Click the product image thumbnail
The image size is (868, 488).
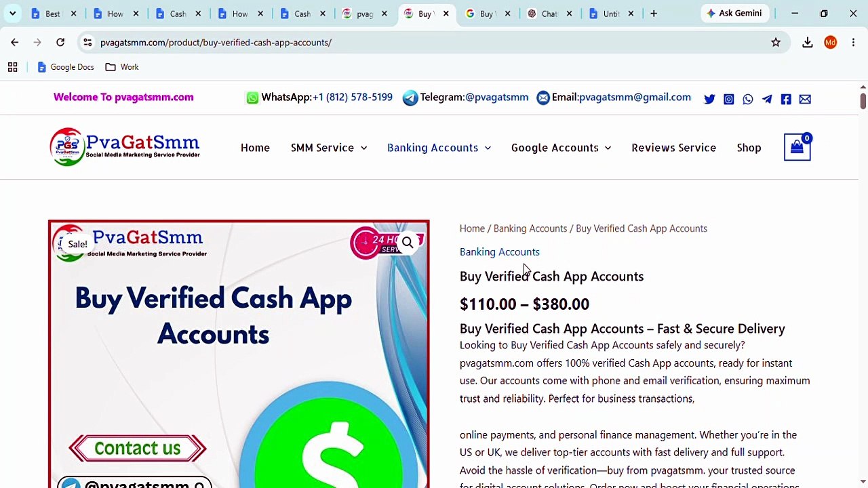pyautogui.click(x=239, y=354)
